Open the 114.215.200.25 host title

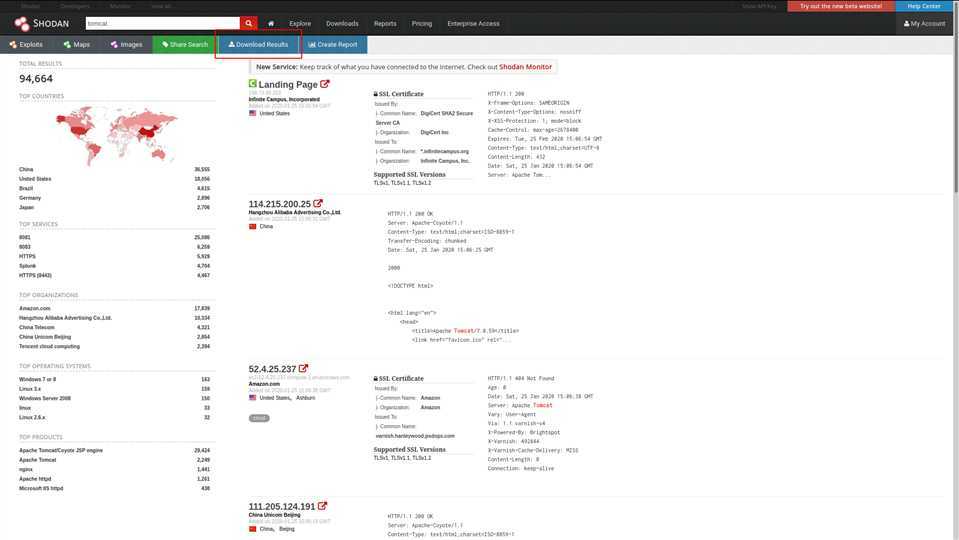280,204
